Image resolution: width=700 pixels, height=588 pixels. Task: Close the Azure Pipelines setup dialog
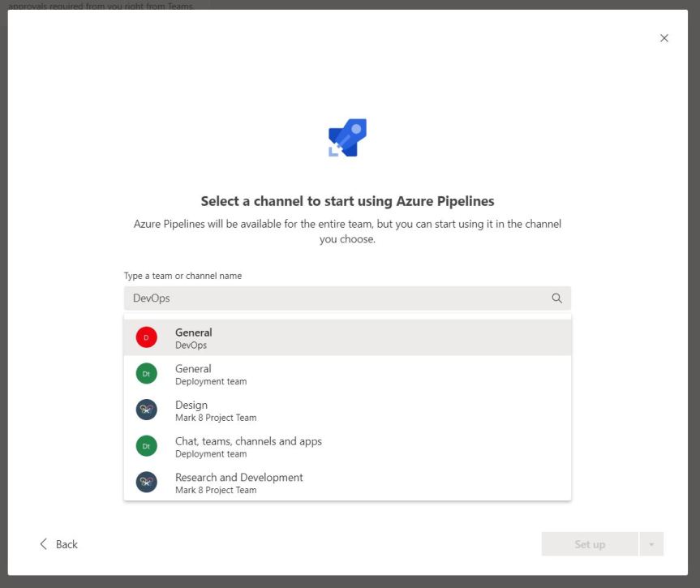(664, 38)
